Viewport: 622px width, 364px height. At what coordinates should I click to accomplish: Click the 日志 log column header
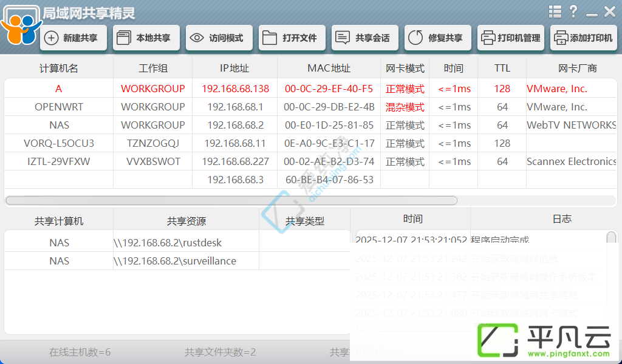tap(562, 218)
